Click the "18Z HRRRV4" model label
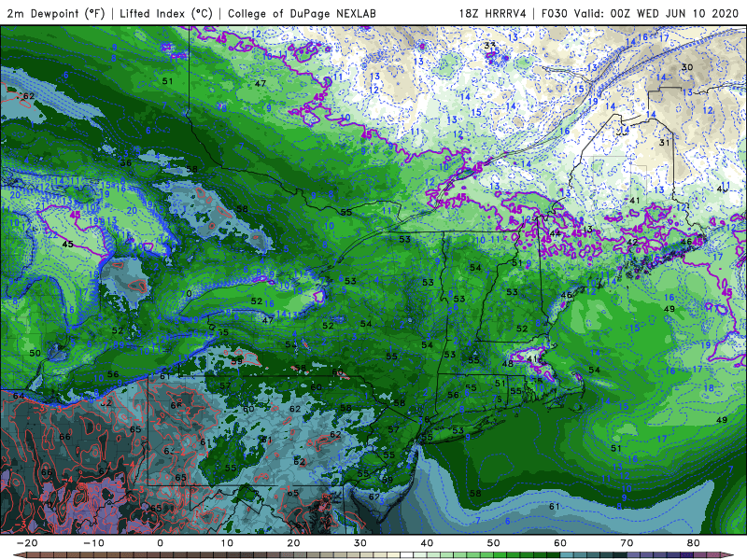 click(x=492, y=13)
